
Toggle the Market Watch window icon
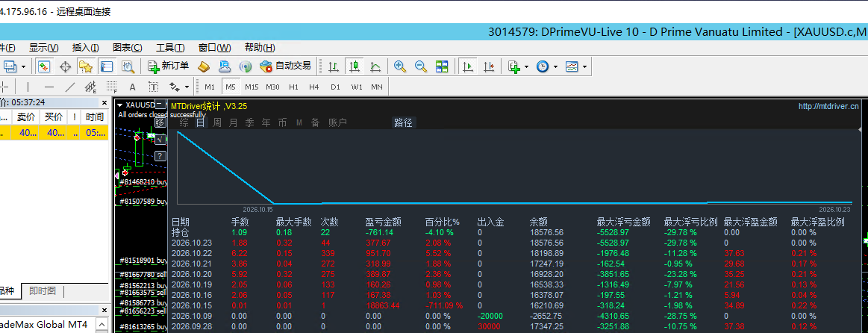[x=44, y=66]
